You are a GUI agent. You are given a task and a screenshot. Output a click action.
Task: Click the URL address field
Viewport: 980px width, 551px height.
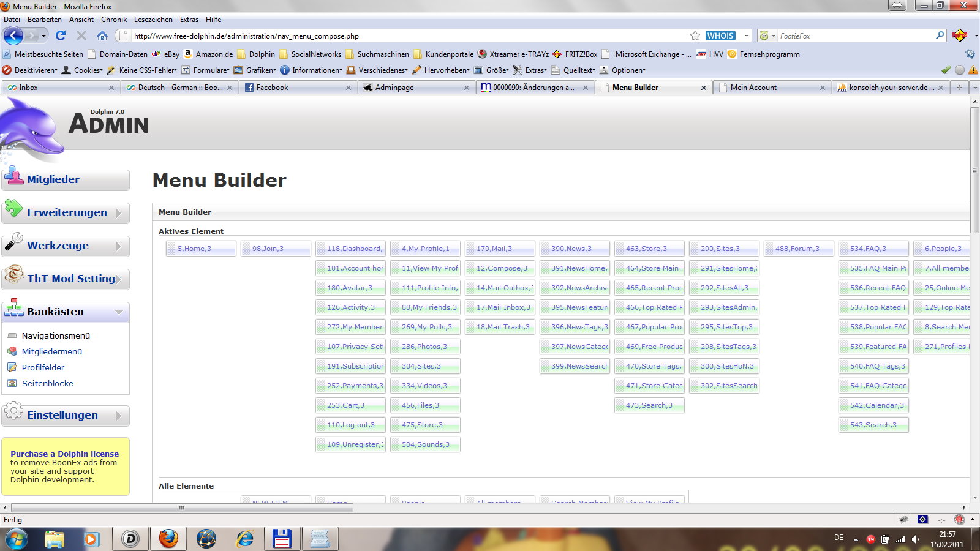click(404, 36)
